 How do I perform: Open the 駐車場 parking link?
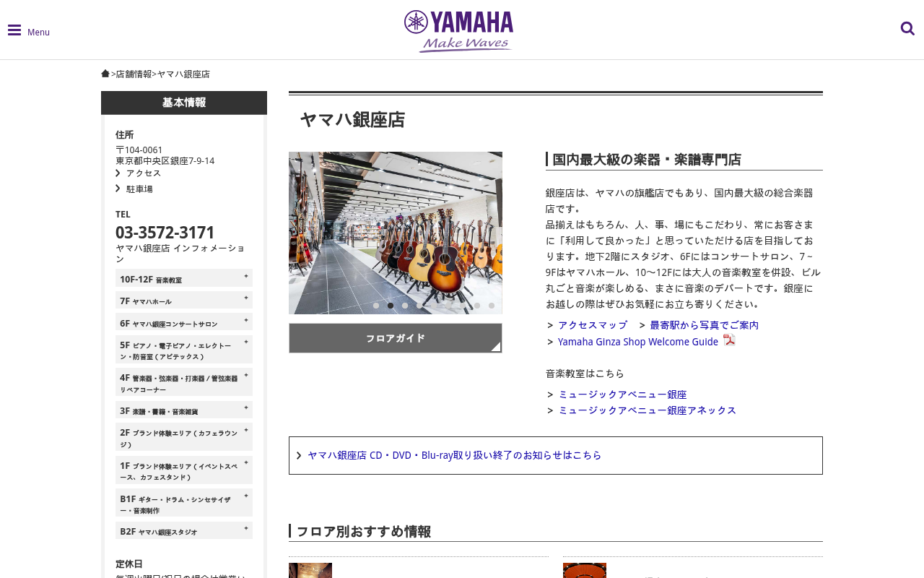tap(139, 189)
